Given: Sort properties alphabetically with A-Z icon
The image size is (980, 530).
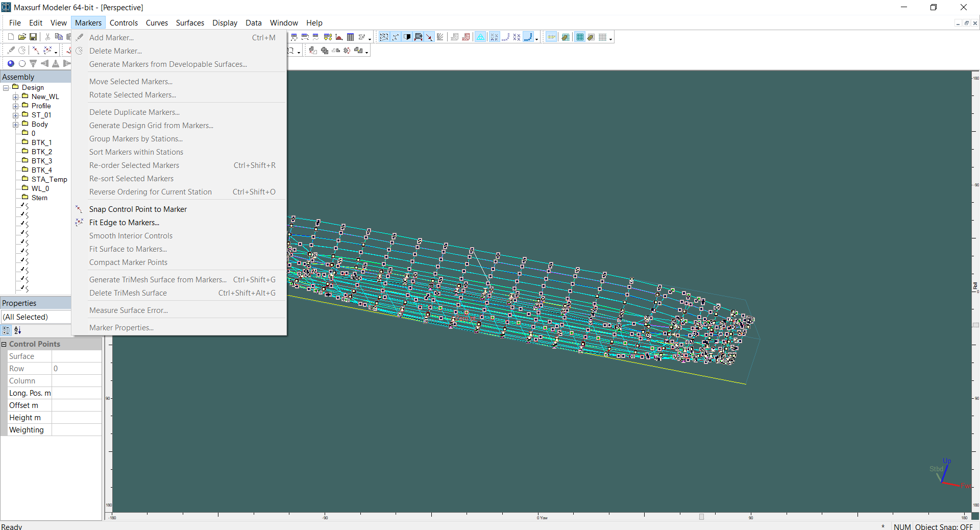Looking at the screenshot, I should [x=18, y=330].
